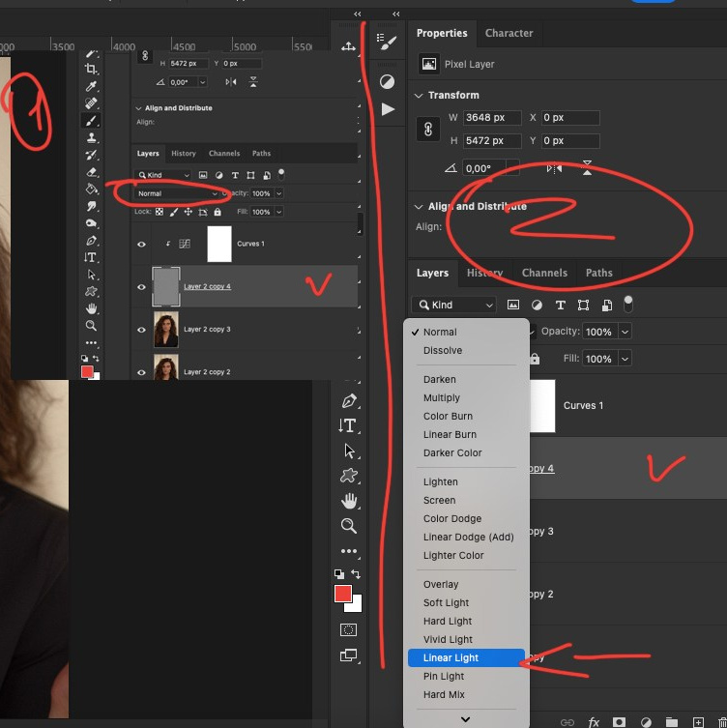
Task: Select Vertical Type tool in enlarged toolbar
Action: coord(349,425)
